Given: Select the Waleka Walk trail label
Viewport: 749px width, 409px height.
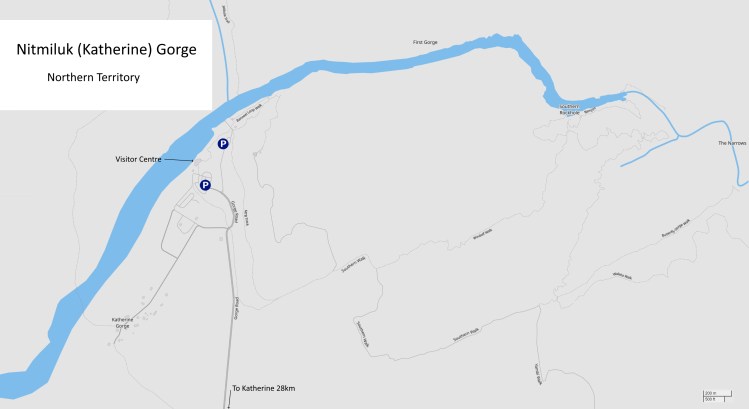Looking at the screenshot, I should (x=622, y=276).
